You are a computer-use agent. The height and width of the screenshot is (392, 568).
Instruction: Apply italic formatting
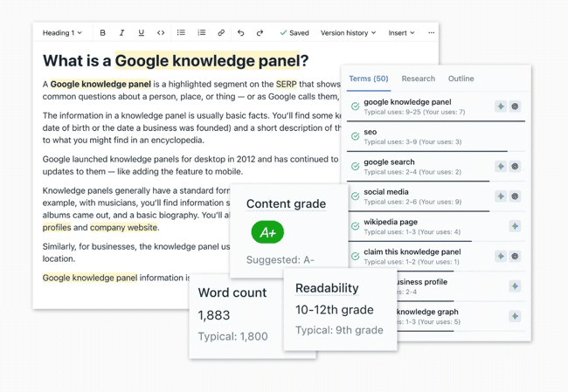[121, 33]
